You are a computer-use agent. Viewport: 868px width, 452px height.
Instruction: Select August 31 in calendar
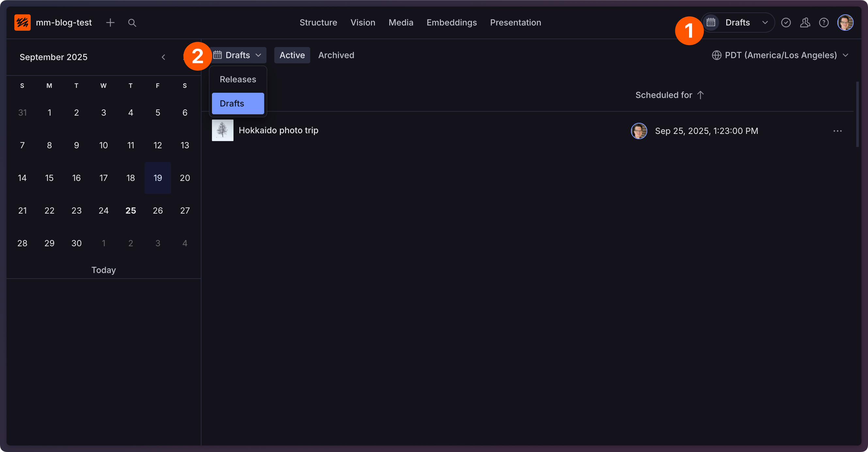[22, 113]
